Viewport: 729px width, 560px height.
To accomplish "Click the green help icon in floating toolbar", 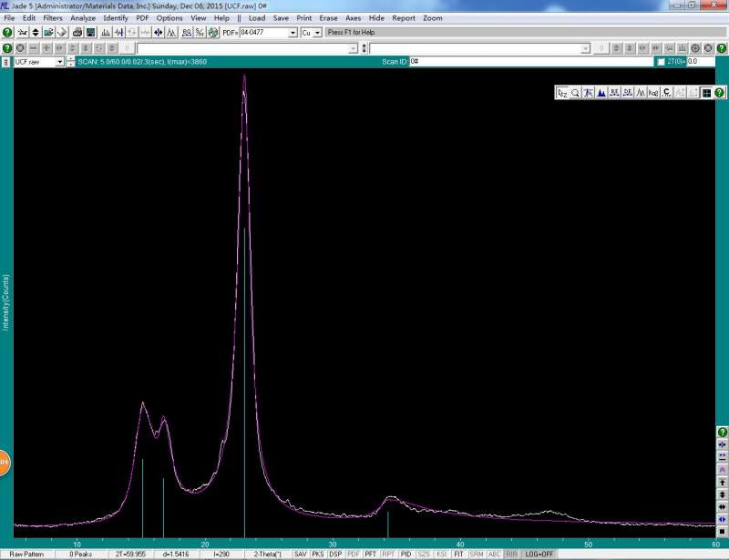I will click(x=719, y=93).
